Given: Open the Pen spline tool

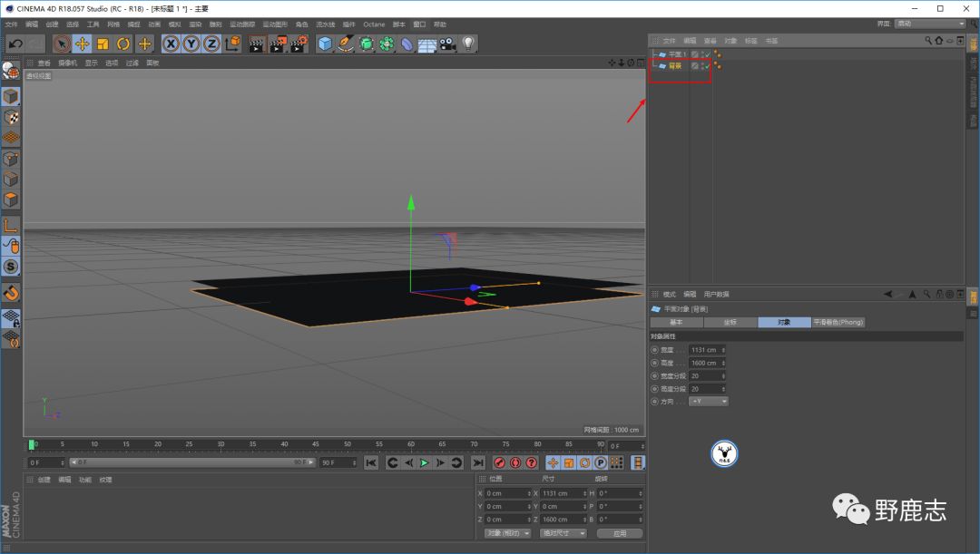Looking at the screenshot, I should pyautogui.click(x=346, y=44).
